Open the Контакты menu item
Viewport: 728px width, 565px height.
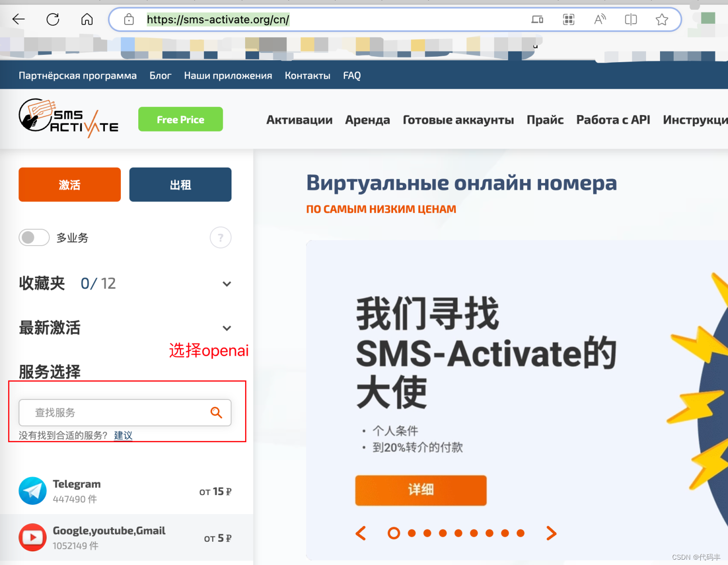tap(308, 76)
